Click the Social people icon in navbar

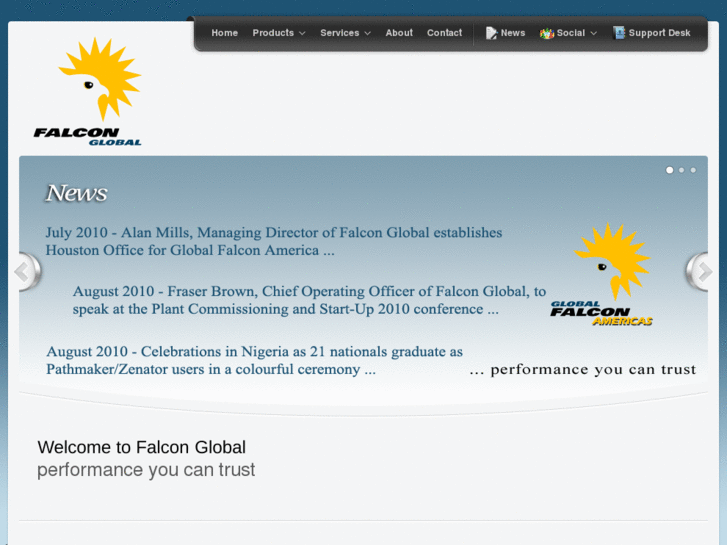[x=546, y=33]
